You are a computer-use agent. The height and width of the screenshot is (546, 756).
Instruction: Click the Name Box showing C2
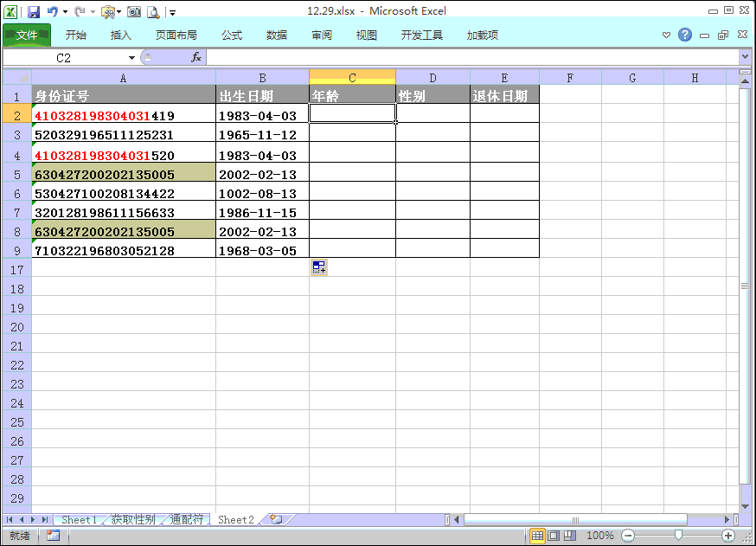(x=64, y=58)
